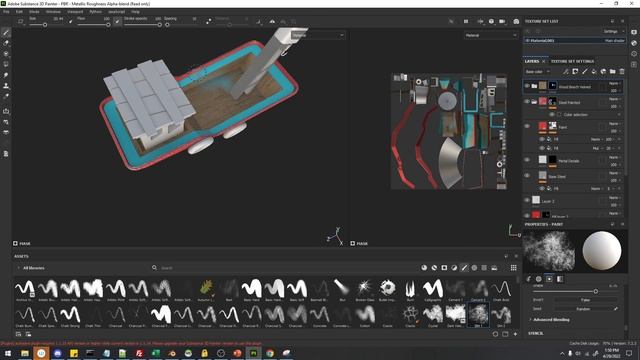This screenshot has width=640, height=360.
Task: Switch to the Texture Set Settings tab
Action: (572, 61)
